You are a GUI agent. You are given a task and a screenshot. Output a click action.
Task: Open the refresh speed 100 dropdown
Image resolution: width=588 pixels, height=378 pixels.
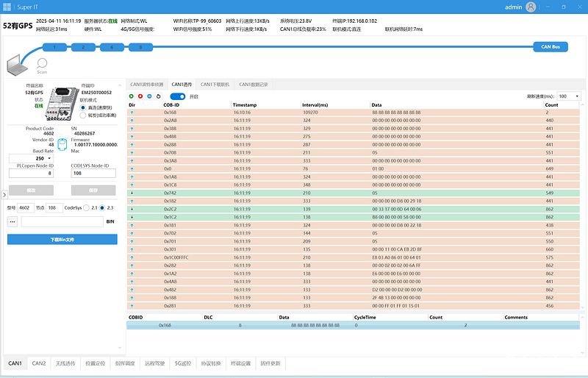pos(567,96)
